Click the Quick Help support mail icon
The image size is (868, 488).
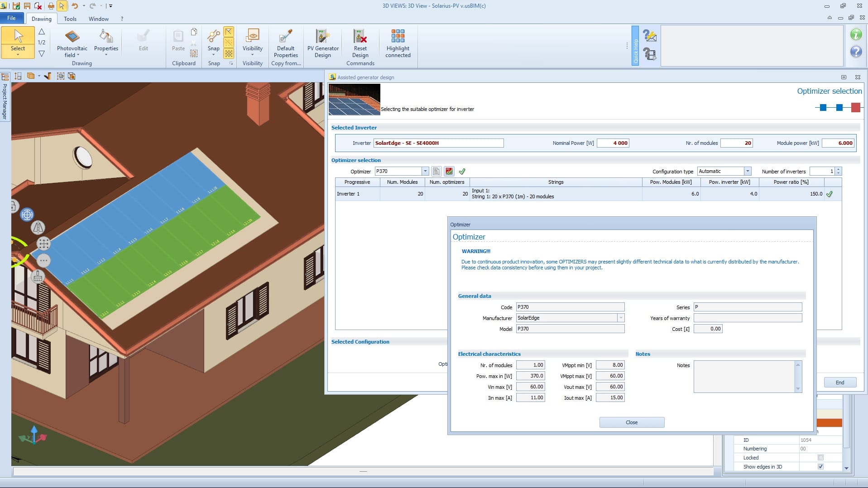click(650, 36)
